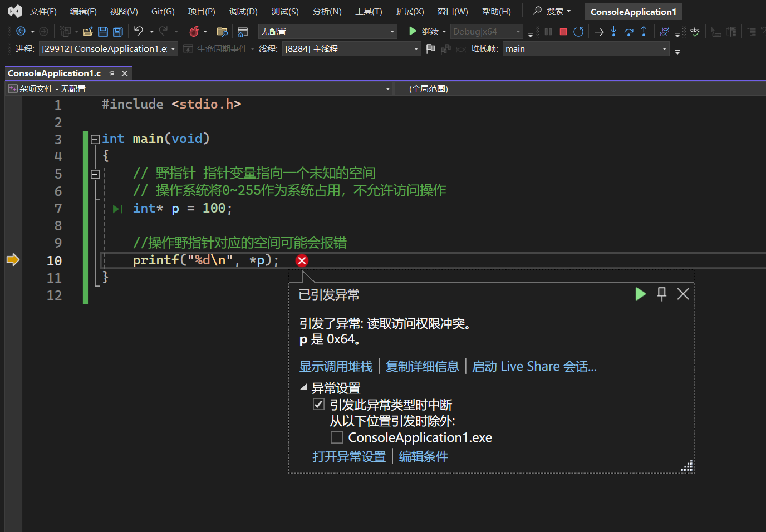This screenshot has height=532, width=766.
Task: Stop debugging with the red square icon
Action: 563,32
